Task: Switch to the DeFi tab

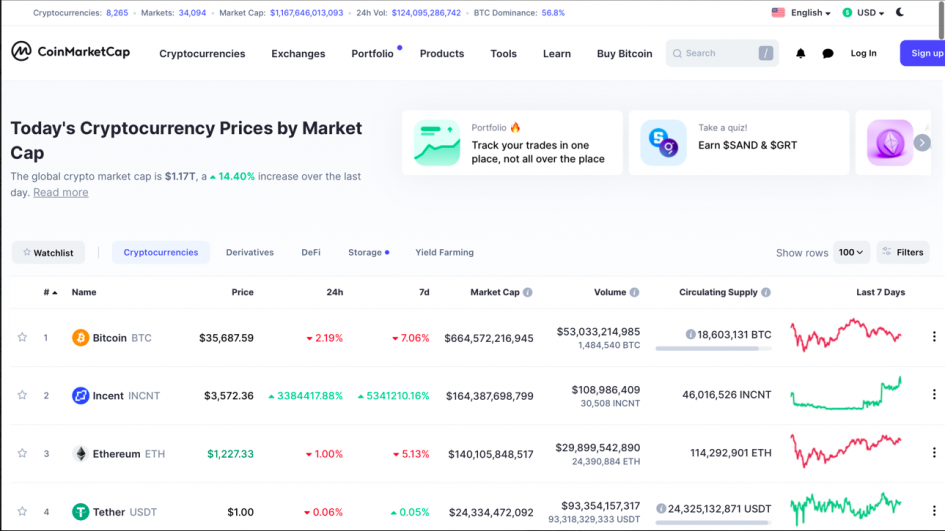Action: point(311,253)
